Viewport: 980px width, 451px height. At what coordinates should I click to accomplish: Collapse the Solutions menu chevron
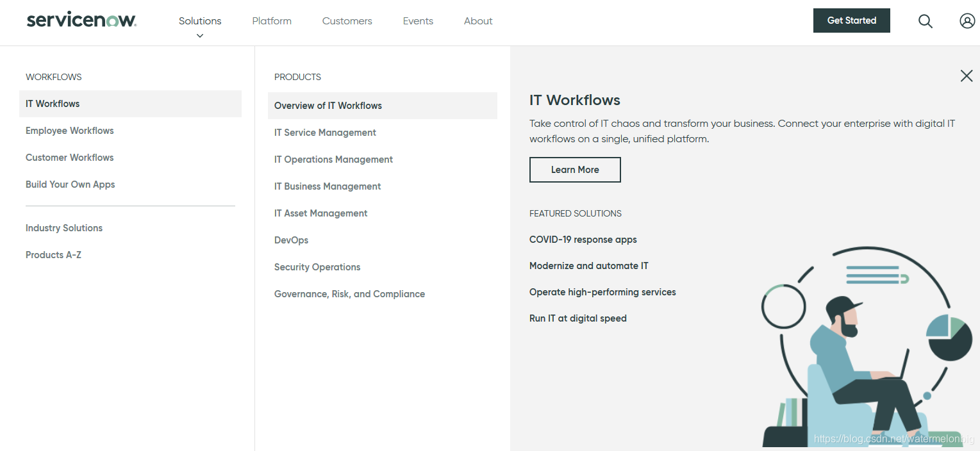(x=200, y=36)
